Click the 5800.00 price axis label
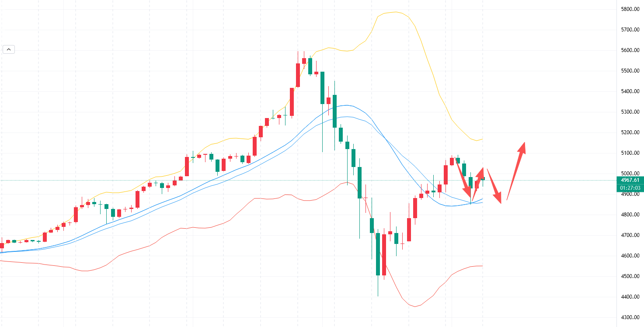The image size is (644, 327). click(x=630, y=9)
